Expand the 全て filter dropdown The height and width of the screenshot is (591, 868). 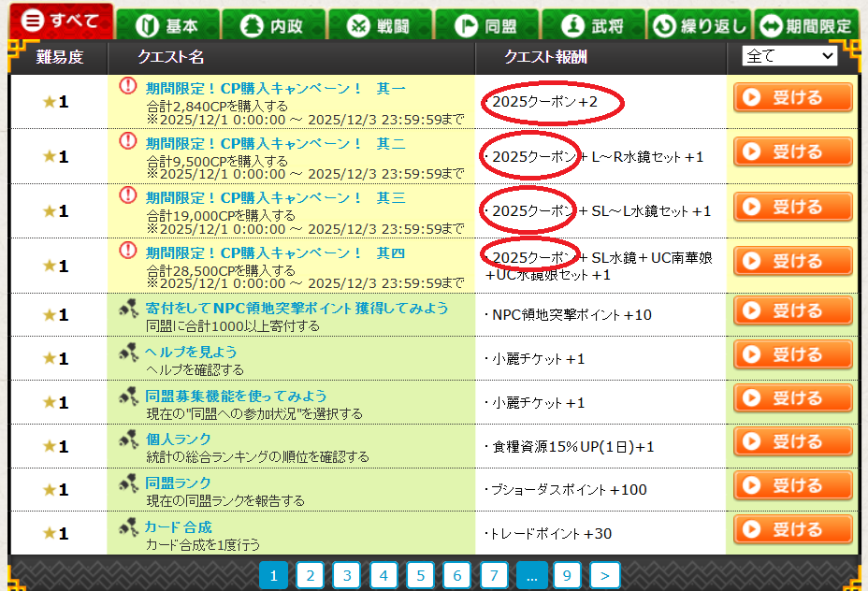[x=788, y=56]
